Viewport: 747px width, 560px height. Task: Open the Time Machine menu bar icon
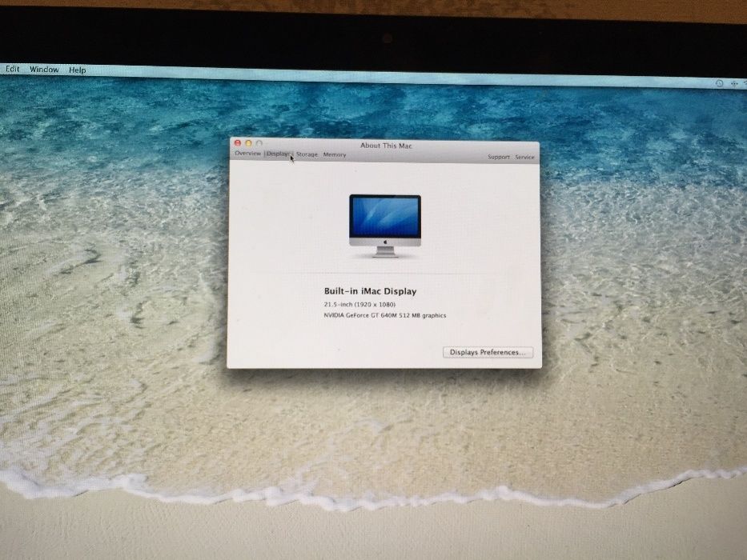719,83
